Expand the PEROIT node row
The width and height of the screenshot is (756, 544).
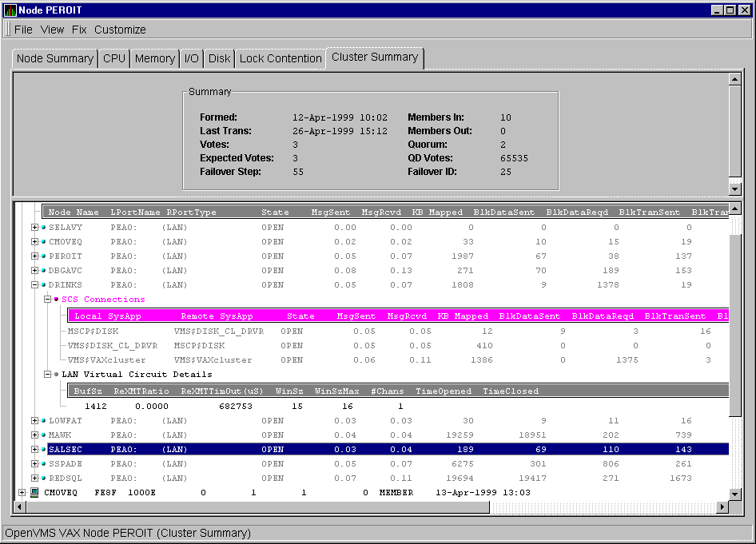34,256
